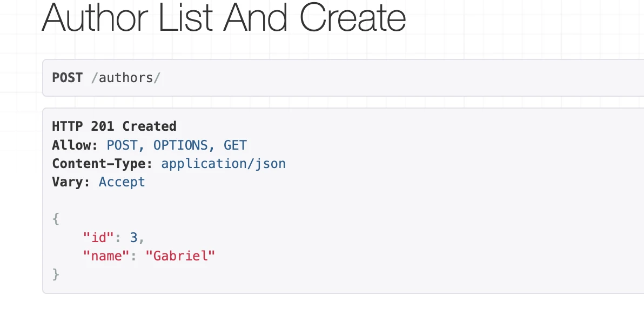Click the application/json content type value
The width and height of the screenshot is (644, 322).
click(x=223, y=164)
